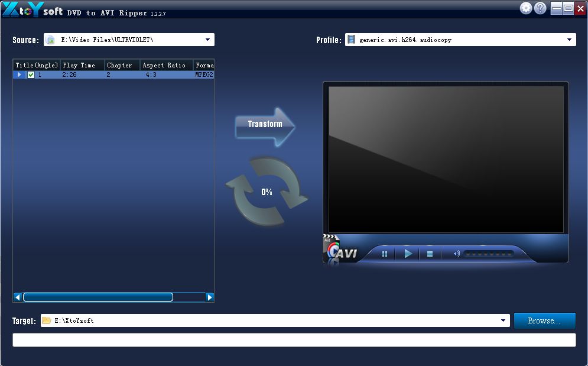Select the 4:3 aspect ratio cell
The width and height of the screenshot is (588, 366).
151,75
